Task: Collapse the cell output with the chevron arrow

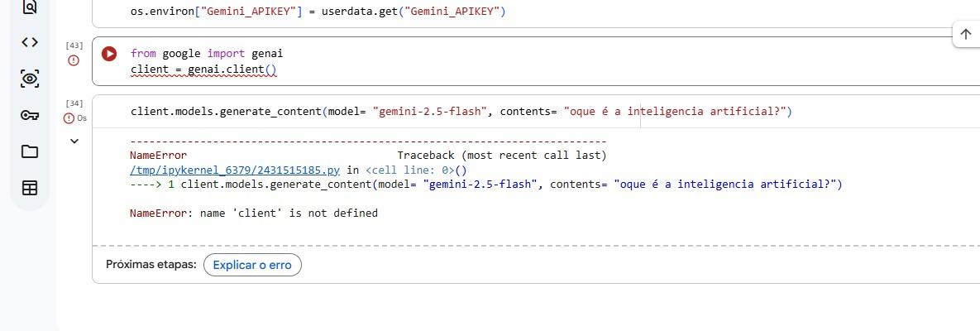Action: (74, 142)
